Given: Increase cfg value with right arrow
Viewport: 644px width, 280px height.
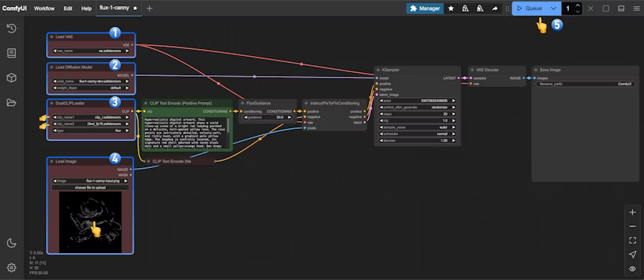Looking at the screenshot, I should point(454,120).
